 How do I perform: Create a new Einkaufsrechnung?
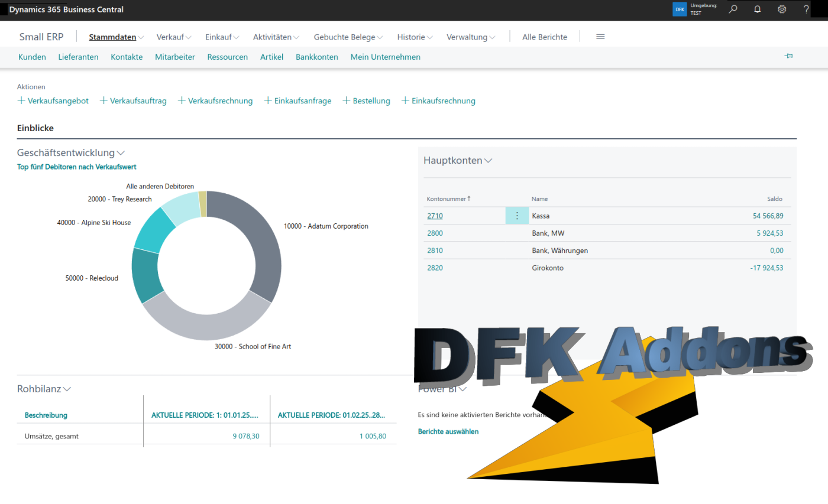(x=438, y=100)
